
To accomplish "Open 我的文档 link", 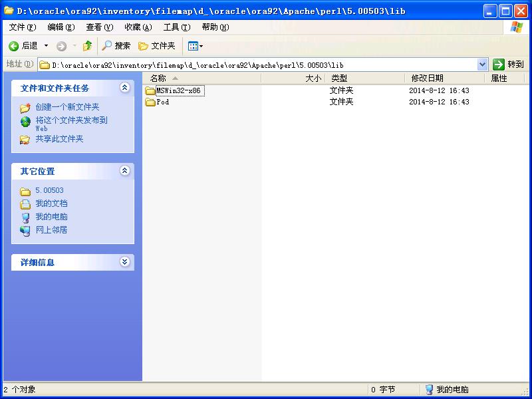I will (x=52, y=203).
